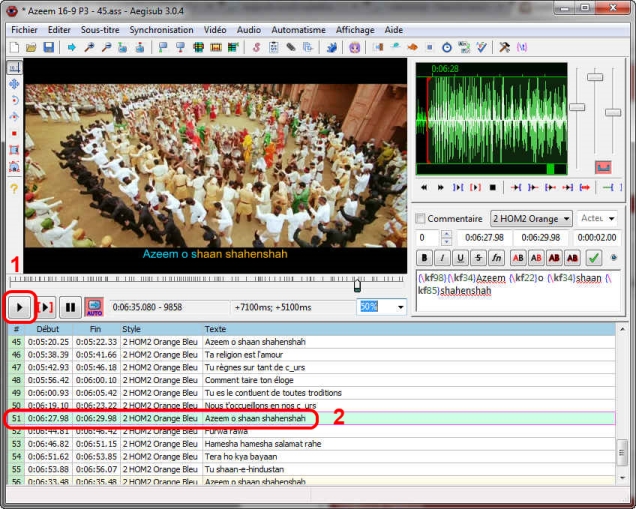
Task: Click the Strikethrough formatting button
Action: click(478, 257)
